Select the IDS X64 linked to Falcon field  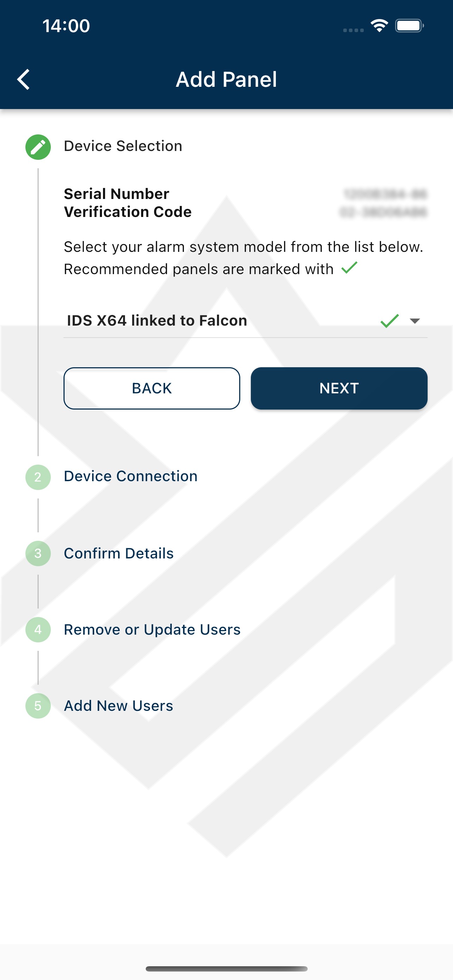157,321
